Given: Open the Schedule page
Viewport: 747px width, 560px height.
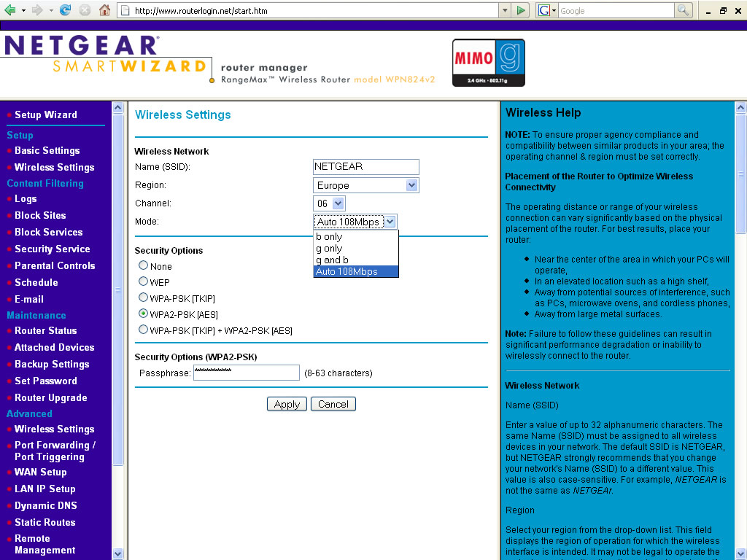Looking at the screenshot, I should tap(36, 282).
